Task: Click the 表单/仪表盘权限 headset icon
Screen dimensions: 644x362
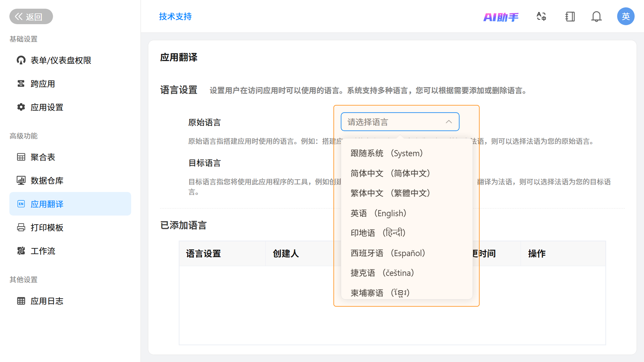Action: pos(21,60)
